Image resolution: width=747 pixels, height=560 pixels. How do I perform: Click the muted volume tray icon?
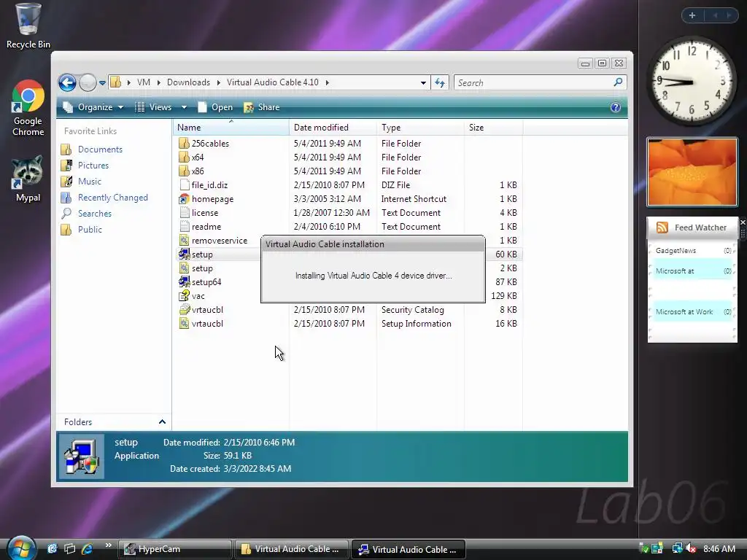[x=691, y=548]
